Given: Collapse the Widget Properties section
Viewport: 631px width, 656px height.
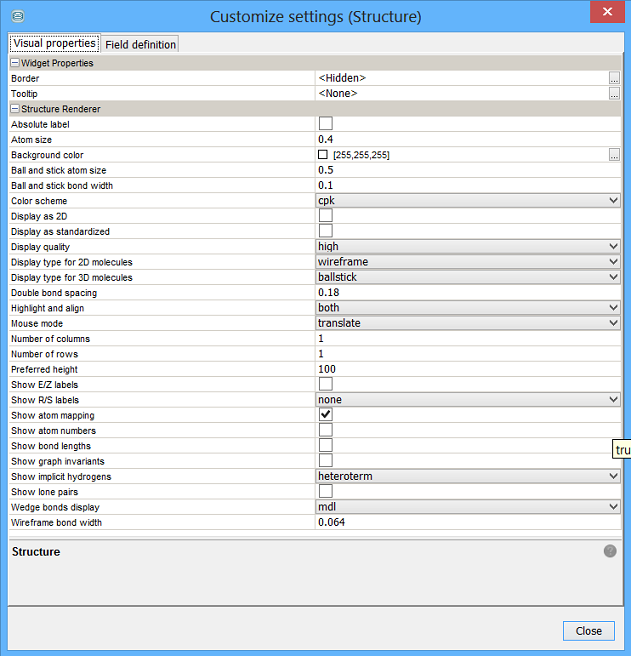Looking at the screenshot, I should (15, 63).
